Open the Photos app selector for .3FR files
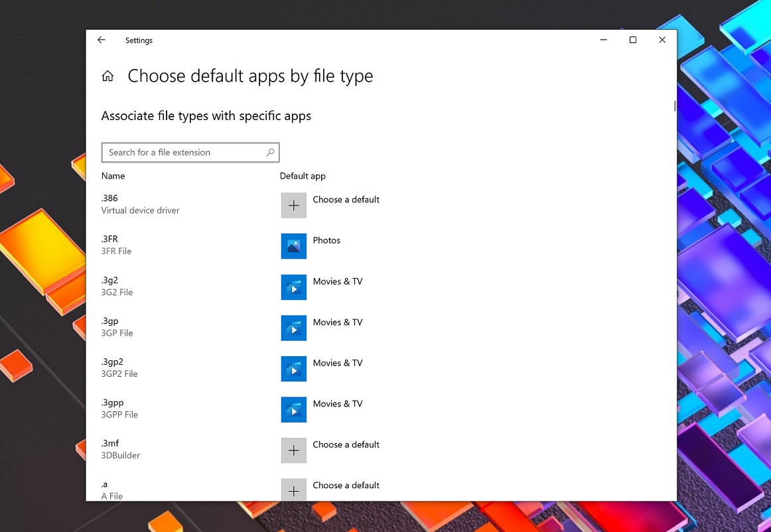Screen dimensions: 771x532 pyautogui.click(x=293, y=245)
